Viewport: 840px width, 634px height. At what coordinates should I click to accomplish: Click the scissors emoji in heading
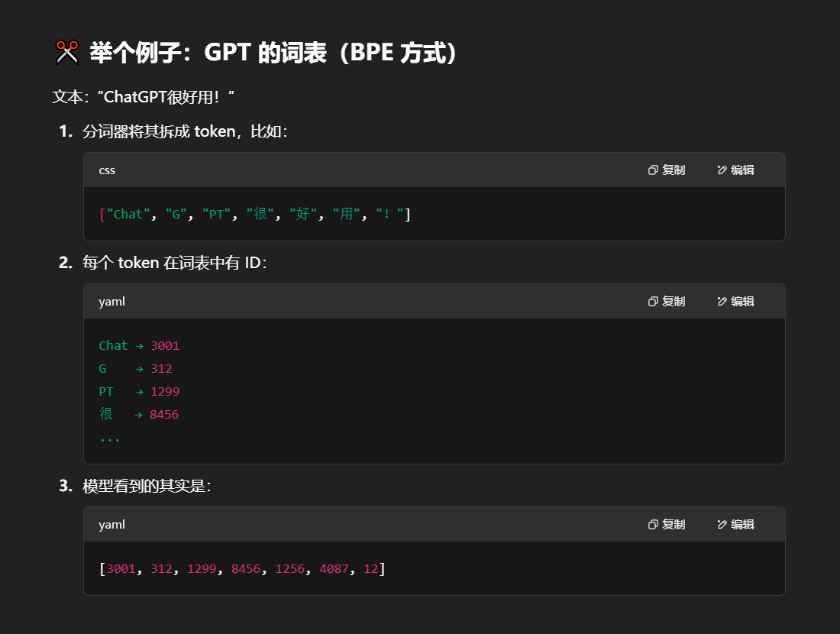coord(67,53)
